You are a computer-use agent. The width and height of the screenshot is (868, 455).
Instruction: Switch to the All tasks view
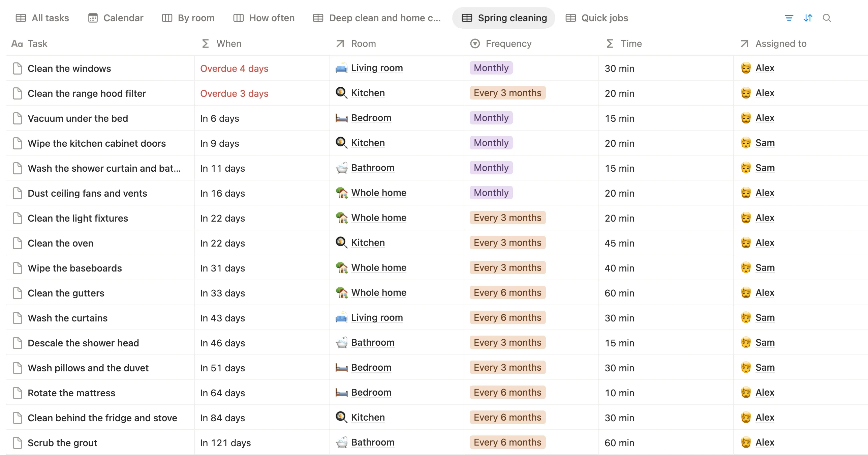[42, 18]
